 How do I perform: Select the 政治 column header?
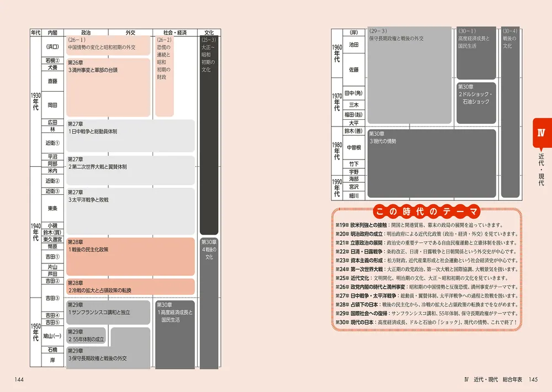pos(86,33)
